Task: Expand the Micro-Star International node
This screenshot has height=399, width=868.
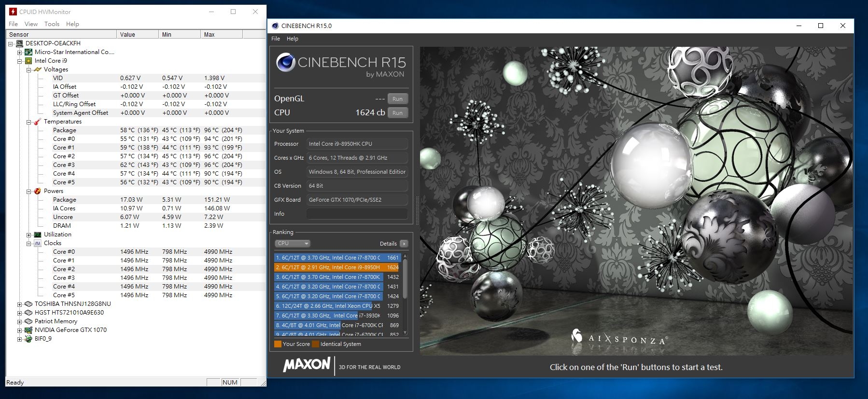Action: 20,53
